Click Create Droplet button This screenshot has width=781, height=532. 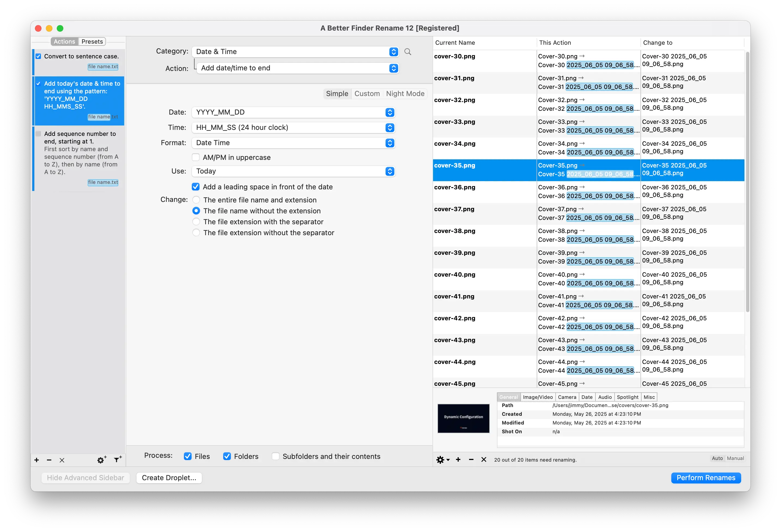169,478
